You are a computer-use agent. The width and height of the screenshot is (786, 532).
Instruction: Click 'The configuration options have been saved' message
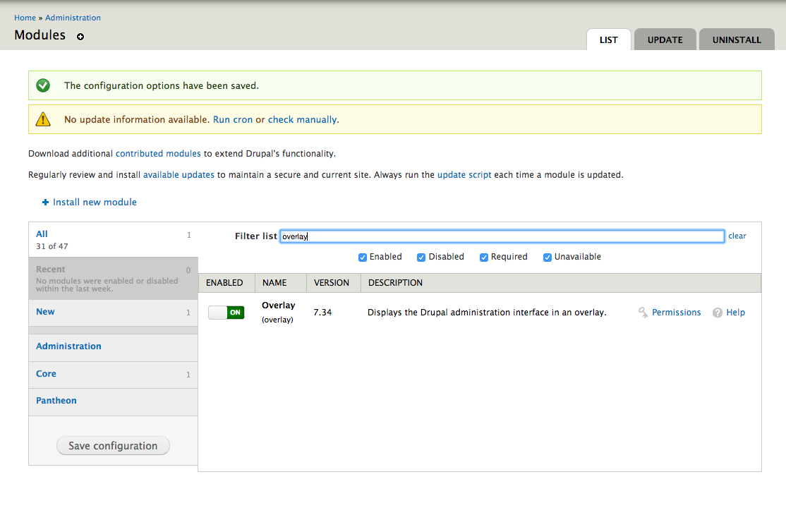coord(162,86)
